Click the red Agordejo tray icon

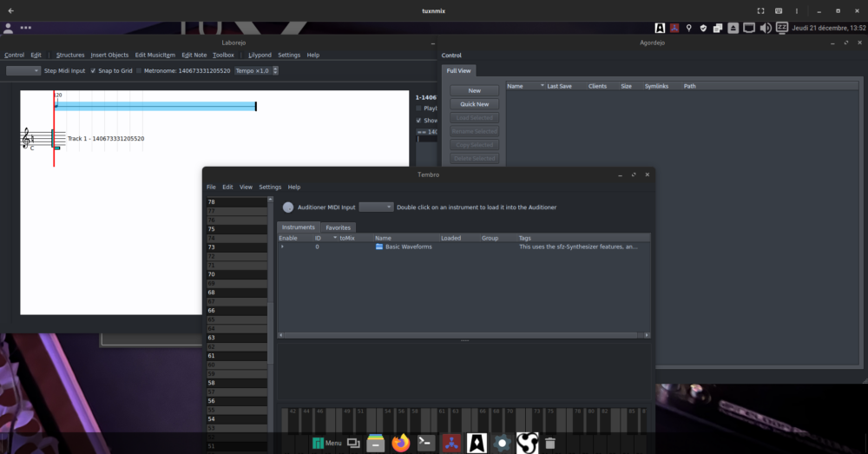674,28
